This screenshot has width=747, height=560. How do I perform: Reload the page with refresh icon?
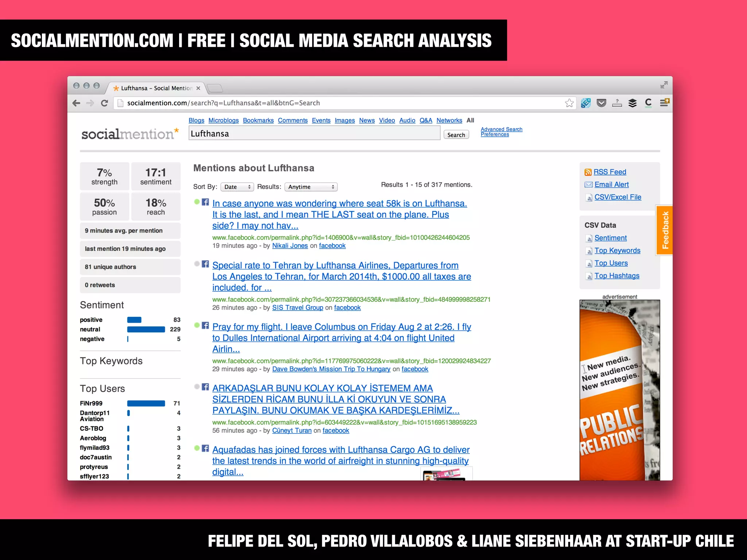(104, 103)
